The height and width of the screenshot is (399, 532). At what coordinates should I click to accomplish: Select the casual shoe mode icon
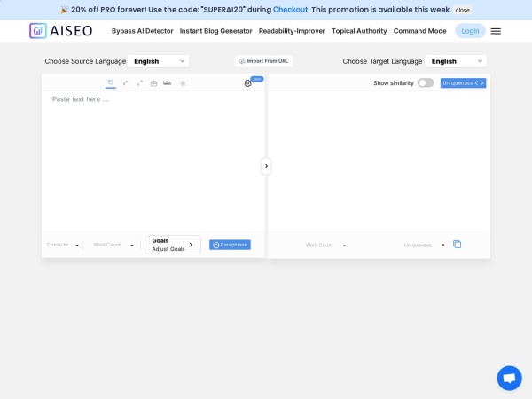(x=168, y=82)
